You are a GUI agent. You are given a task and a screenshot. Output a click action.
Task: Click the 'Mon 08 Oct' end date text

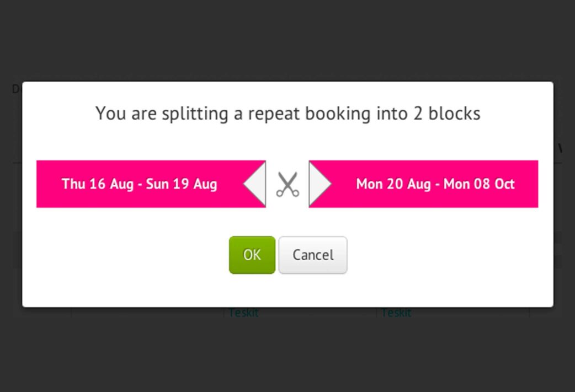[x=479, y=184]
